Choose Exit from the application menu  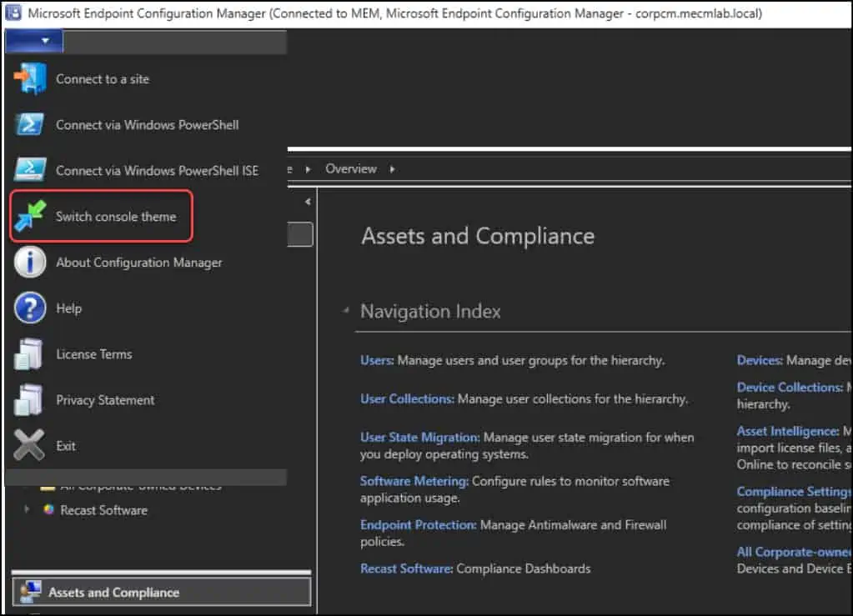coord(66,445)
